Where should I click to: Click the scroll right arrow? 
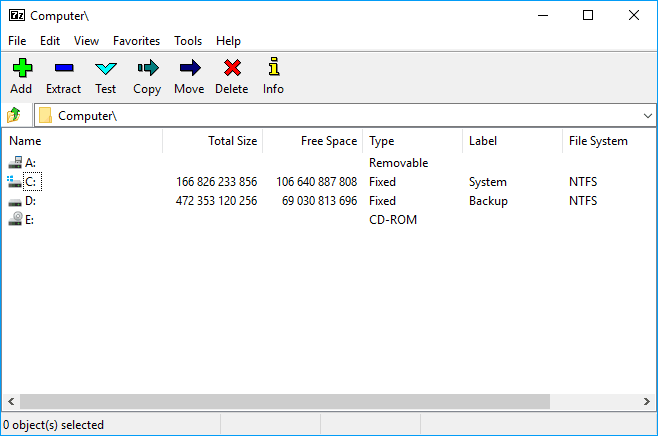647,402
